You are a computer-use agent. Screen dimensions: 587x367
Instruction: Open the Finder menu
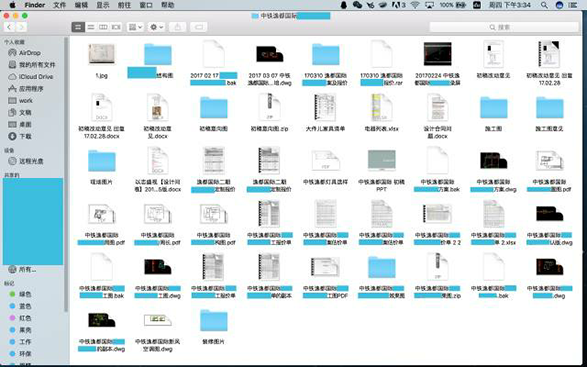35,5
